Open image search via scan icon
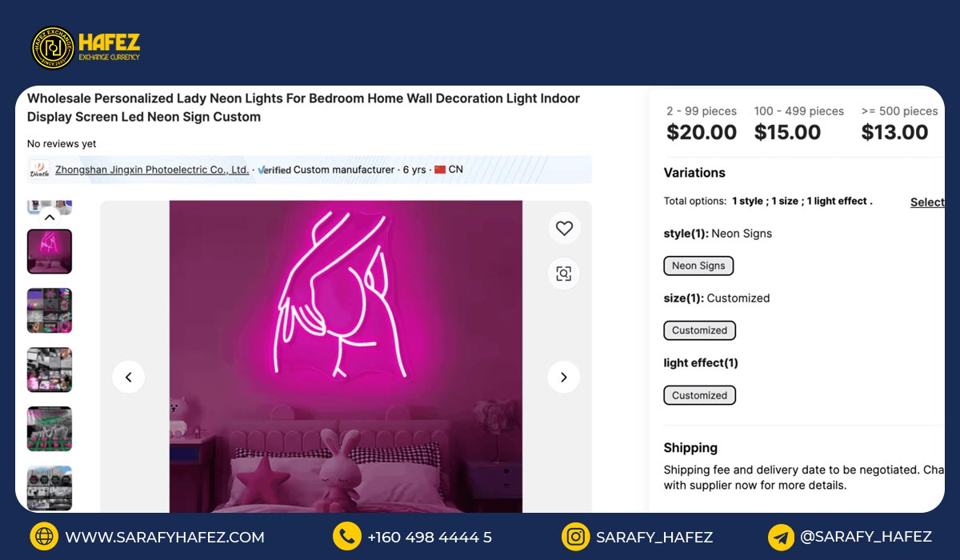 click(564, 274)
